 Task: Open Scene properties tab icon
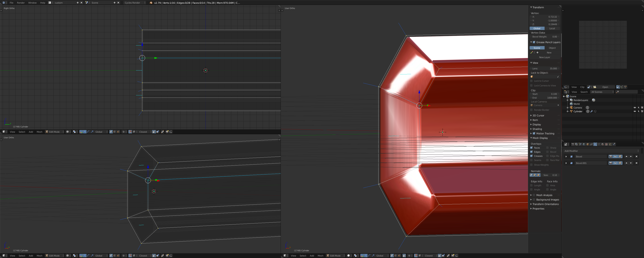coord(580,144)
